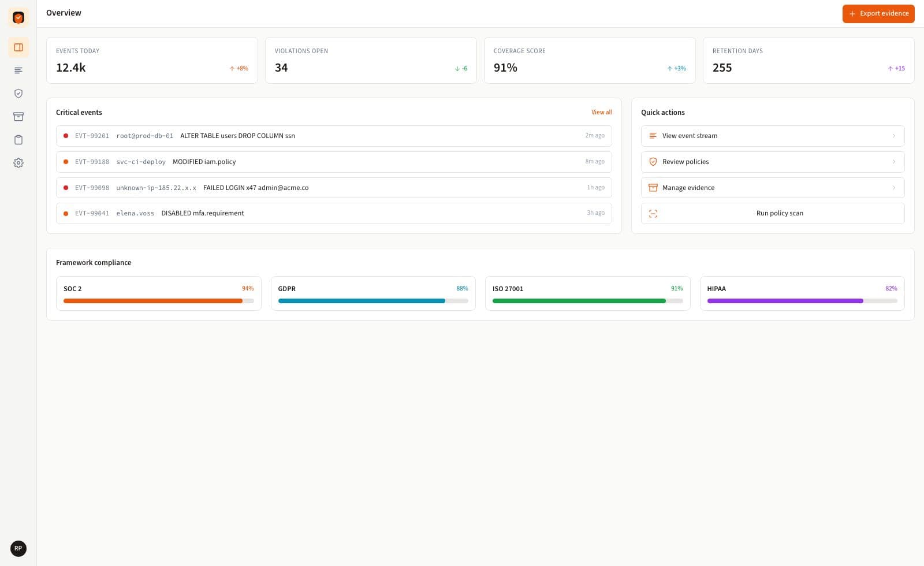Click the archive icon beside Manage evidence

pos(653,188)
